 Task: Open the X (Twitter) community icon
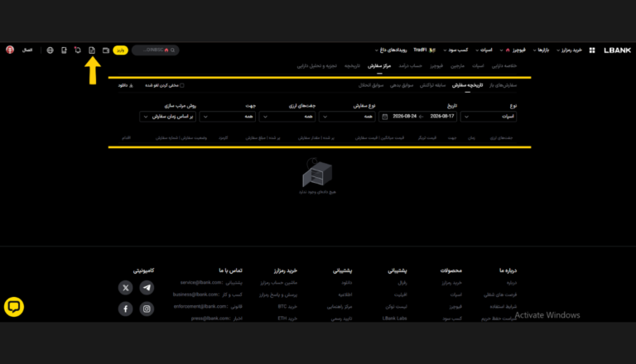[126, 287]
